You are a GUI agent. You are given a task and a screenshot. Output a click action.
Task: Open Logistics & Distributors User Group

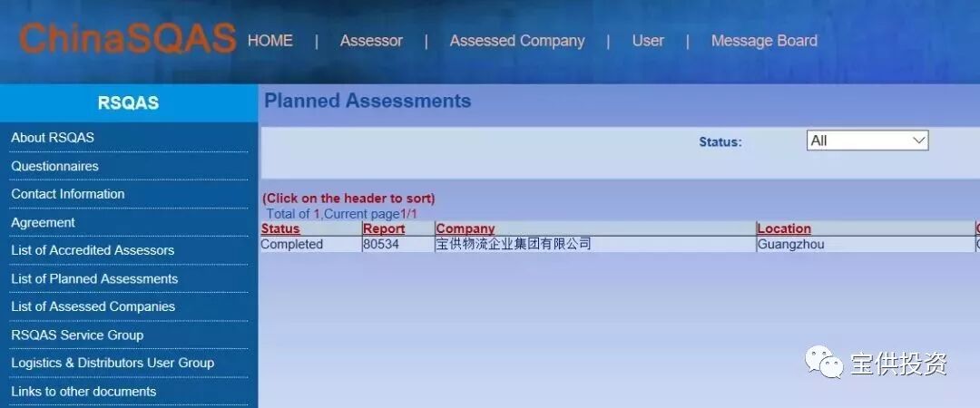(113, 363)
